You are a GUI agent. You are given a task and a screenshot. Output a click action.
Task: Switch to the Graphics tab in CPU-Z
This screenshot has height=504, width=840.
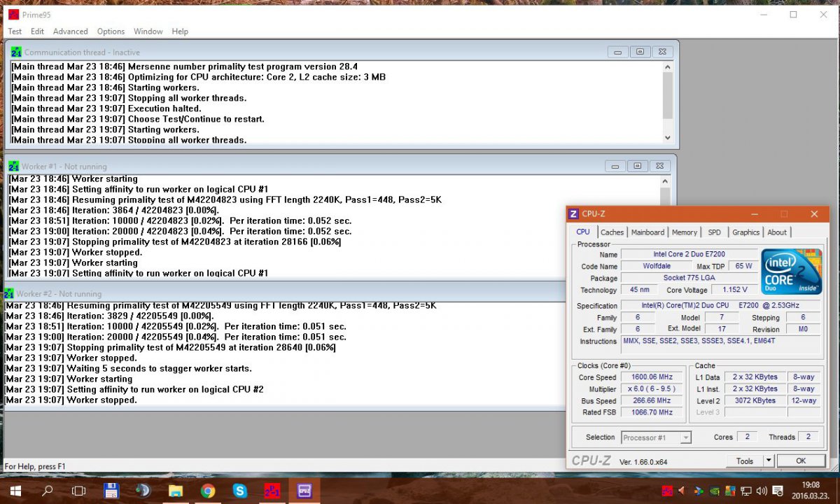pos(745,232)
